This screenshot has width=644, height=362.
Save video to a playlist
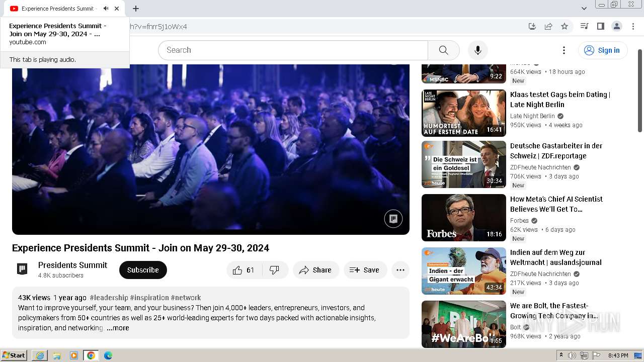[365, 270]
